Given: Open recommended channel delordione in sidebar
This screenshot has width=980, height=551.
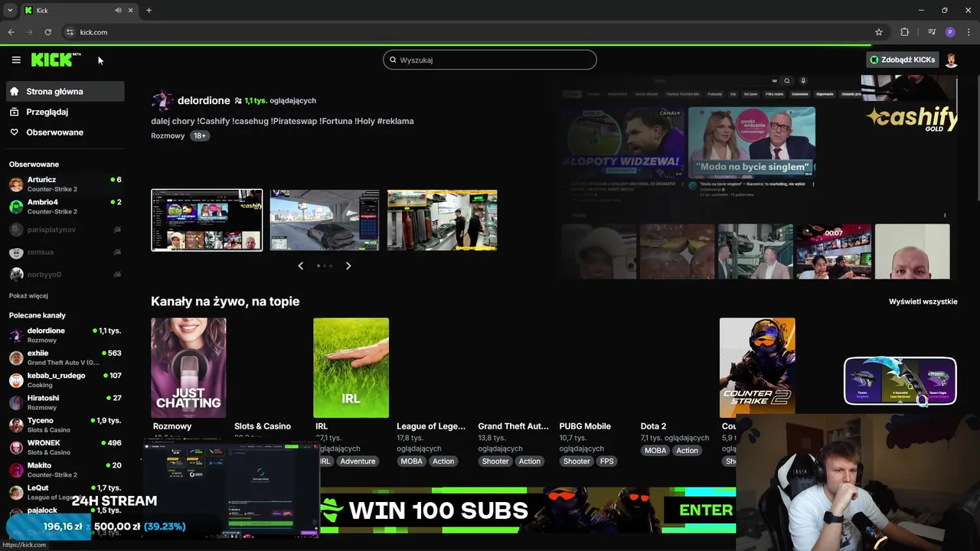Looking at the screenshot, I should coord(65,335).
